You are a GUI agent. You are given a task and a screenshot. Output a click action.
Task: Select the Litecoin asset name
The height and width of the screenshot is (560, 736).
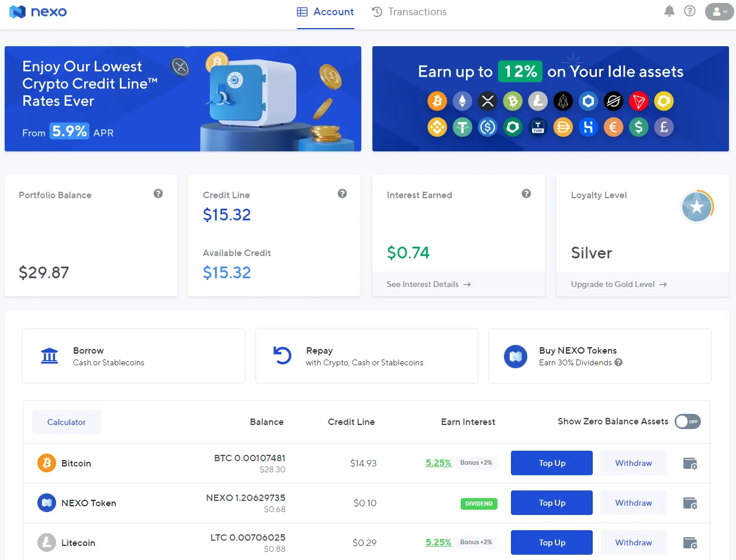78,542
